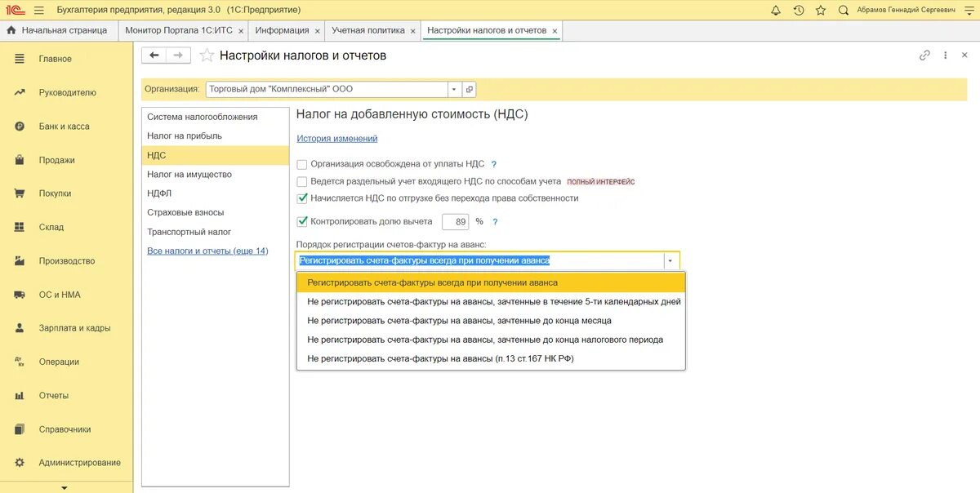Open organization record with the open button

pos(469,89)
